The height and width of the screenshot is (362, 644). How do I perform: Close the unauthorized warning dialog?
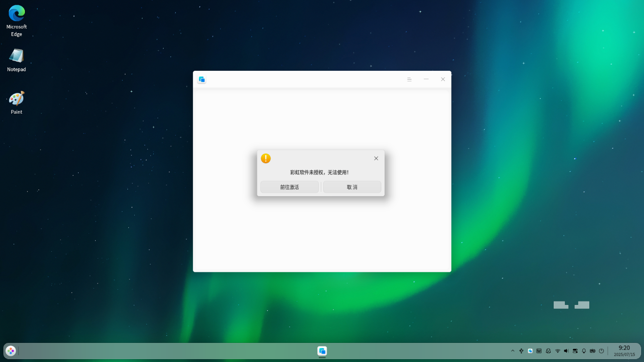click(376, 159)
